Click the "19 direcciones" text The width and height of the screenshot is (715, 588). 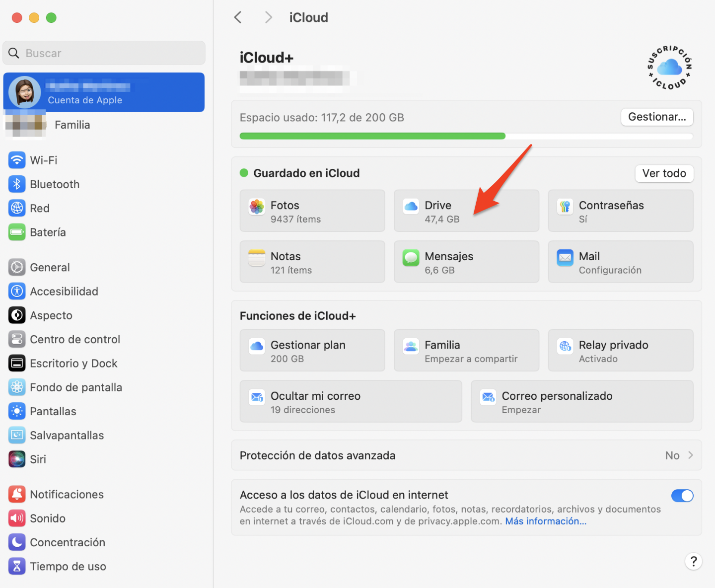(303, 410)
